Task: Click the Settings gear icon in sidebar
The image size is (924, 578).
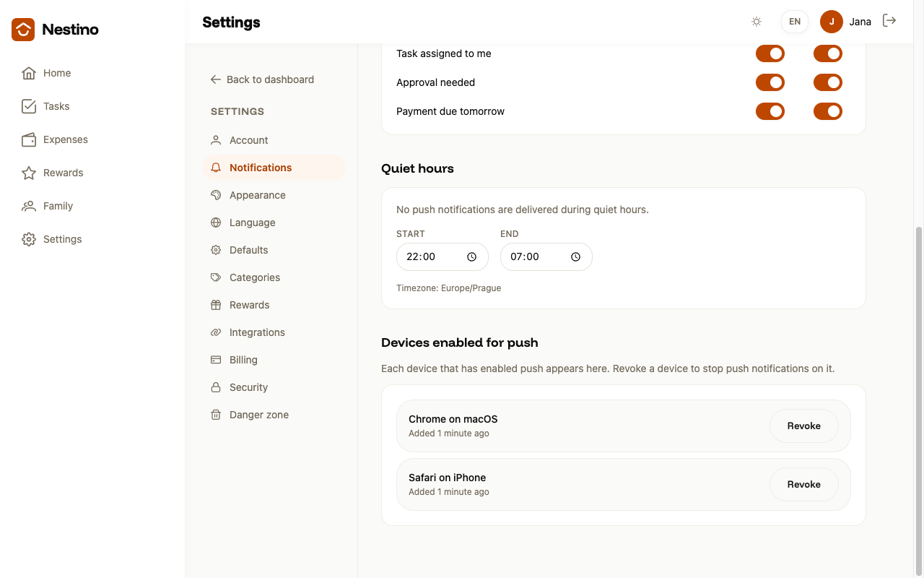Action: tap(29, 239)
